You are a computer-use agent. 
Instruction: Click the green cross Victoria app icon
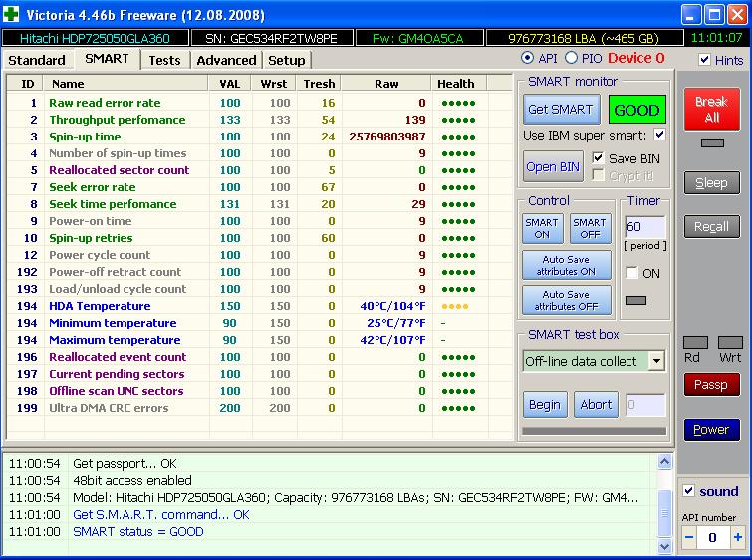coord(11,14)
